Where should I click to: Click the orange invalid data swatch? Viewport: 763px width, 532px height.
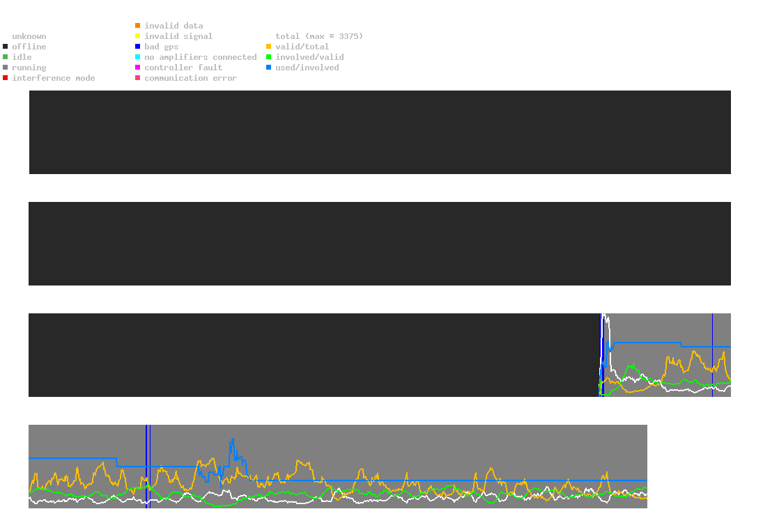(x=138, y=26)
